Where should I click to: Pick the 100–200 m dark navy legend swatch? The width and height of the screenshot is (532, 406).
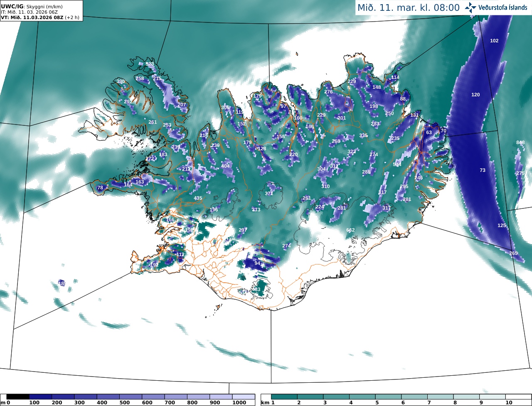[40, 397]
